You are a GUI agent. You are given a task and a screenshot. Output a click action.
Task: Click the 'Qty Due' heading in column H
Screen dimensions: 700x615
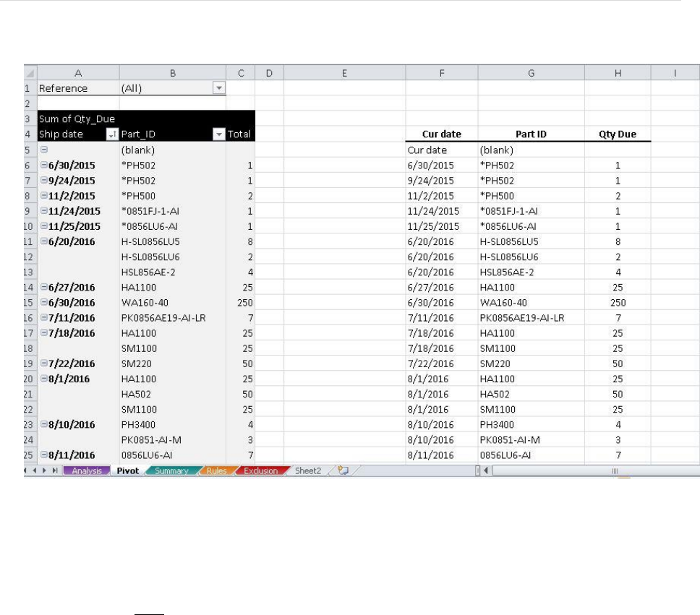tap(618, 134)
